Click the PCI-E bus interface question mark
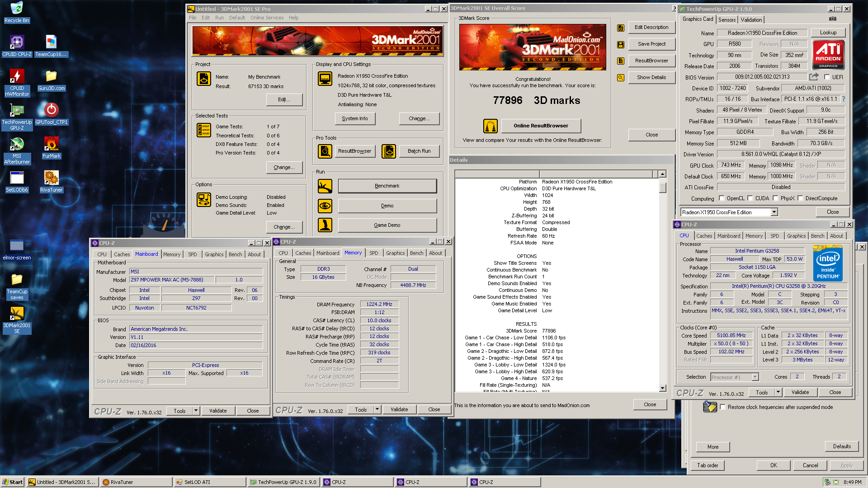868x488 pixels. coord(844,99)
